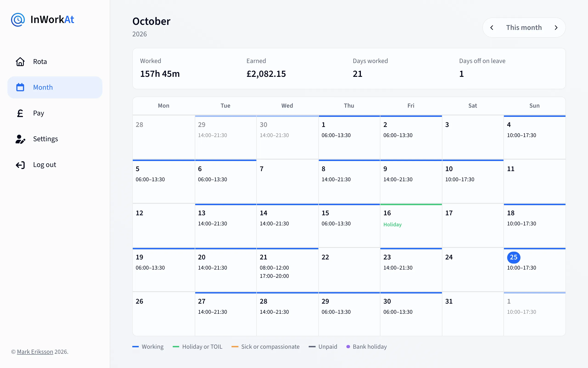
Task: Click the Settings user-edit icon
Action: point(20,139)
